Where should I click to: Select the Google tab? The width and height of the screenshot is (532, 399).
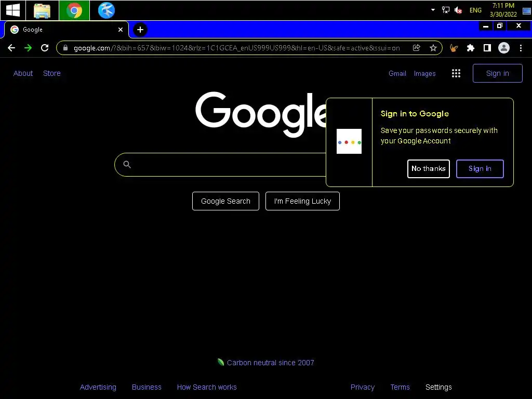pyautogui.click(x=66, y=30)
